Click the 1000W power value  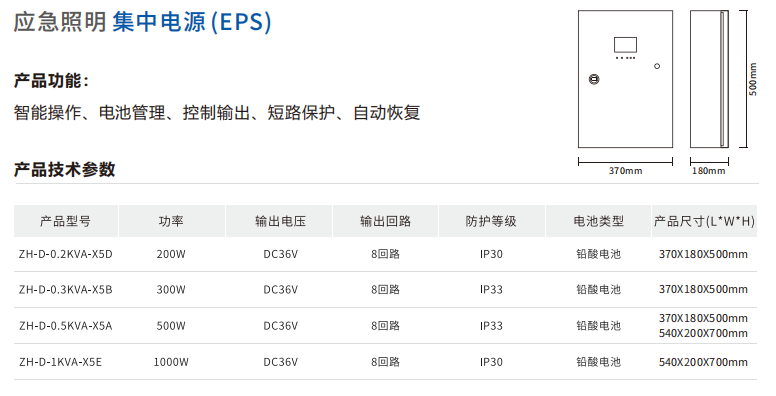[x=171, y=362]
